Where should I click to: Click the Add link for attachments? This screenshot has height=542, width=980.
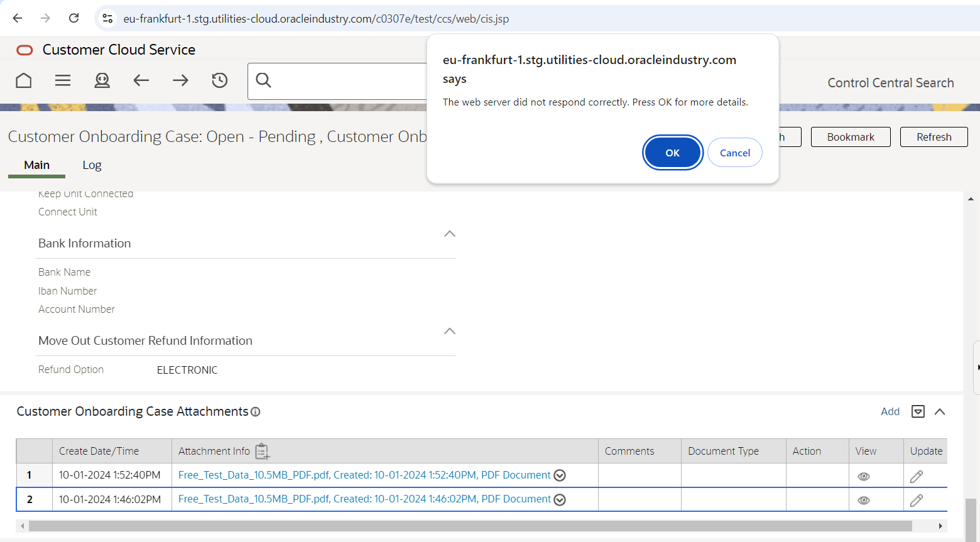click(890, 411)
